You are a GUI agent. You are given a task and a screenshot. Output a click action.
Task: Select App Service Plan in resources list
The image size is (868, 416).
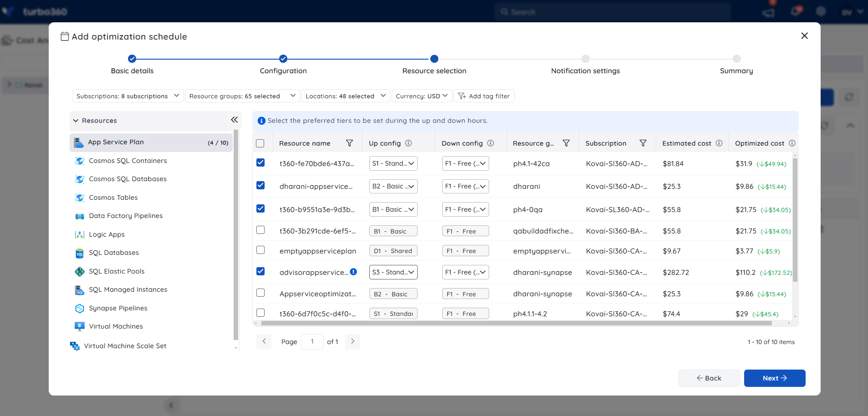(151, 142)
